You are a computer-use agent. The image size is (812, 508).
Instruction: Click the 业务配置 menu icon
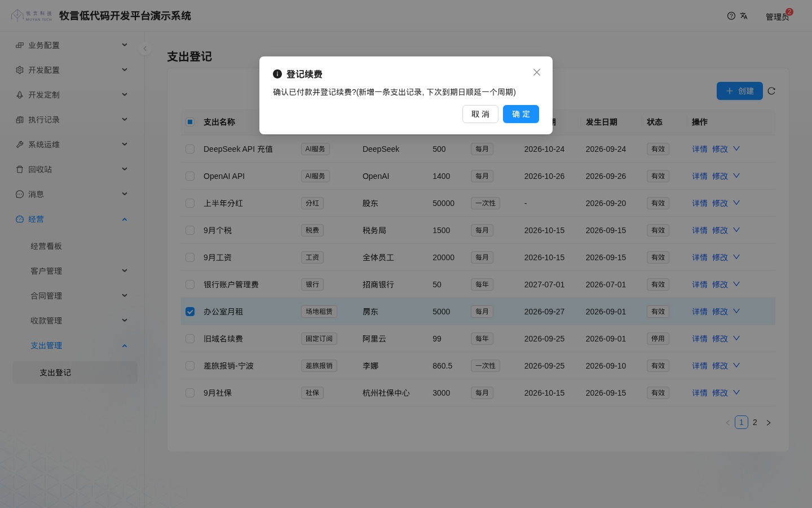[x=20, y=45]
